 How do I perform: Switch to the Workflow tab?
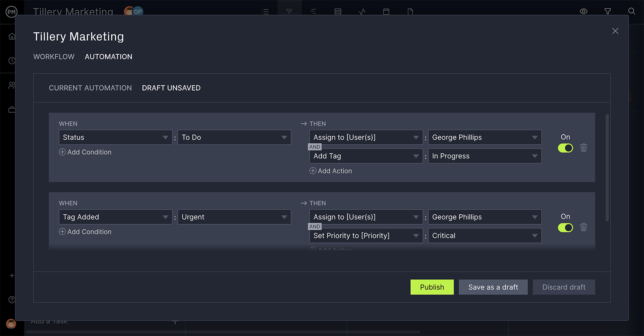[x=54, y=57]
